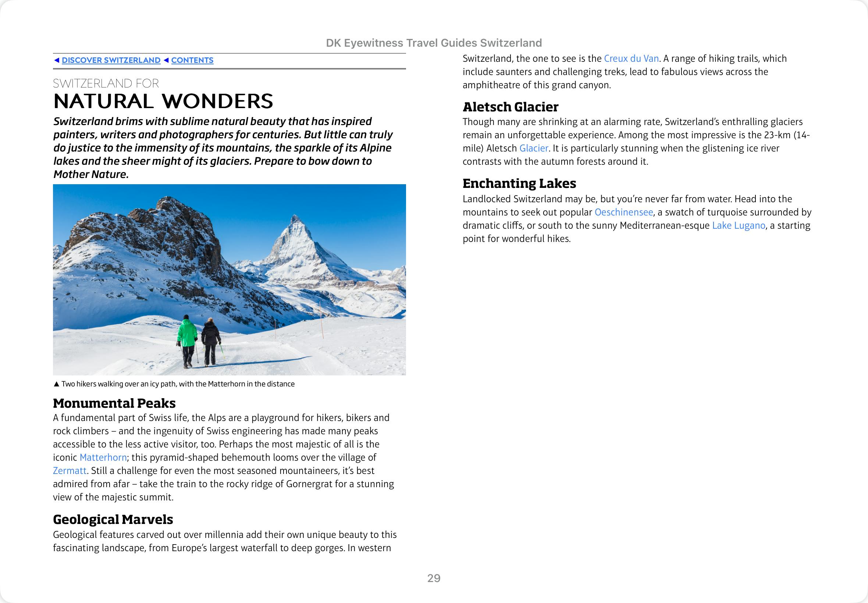Click the DK Eyewitness book title header
This screenshot has height=603, width=868.
tap(434, 43)
